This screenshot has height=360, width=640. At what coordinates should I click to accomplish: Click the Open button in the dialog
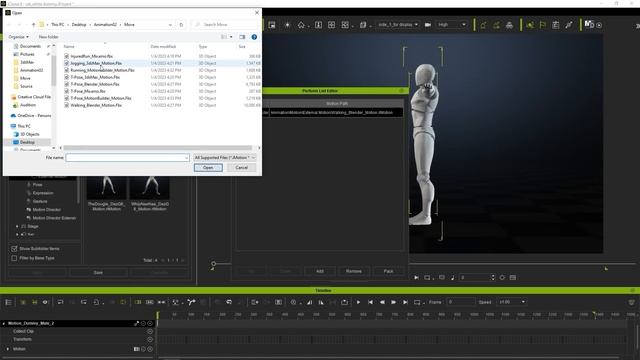click(208, 168)
